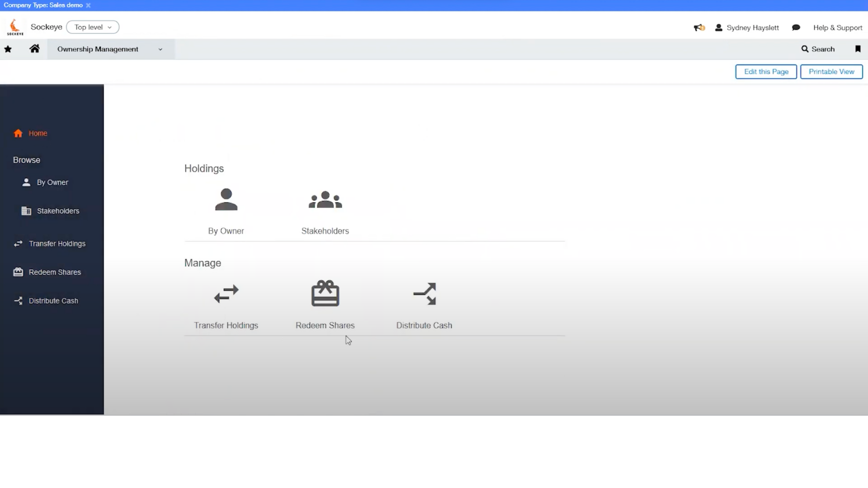868x488 pixels.
Task: Expand the Ownership Management navigation dropdown
Action: pos(160,49)
